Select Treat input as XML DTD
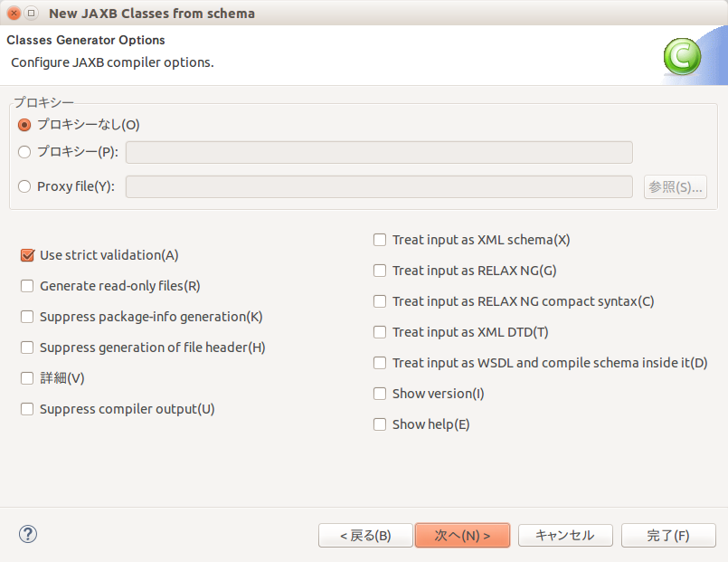Screen dimensions: 728x562 click(x=380, y=332)
